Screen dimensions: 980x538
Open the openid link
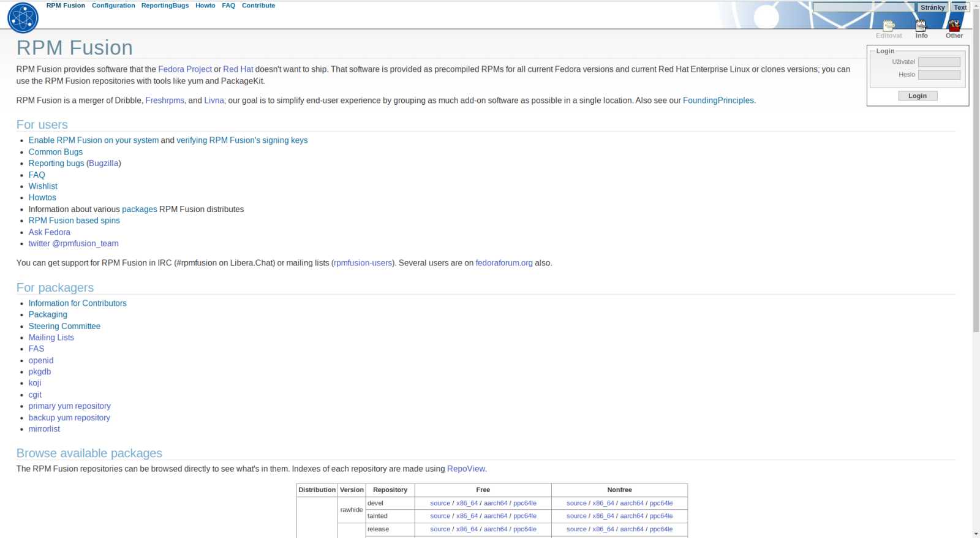click(x=41, y=360)
